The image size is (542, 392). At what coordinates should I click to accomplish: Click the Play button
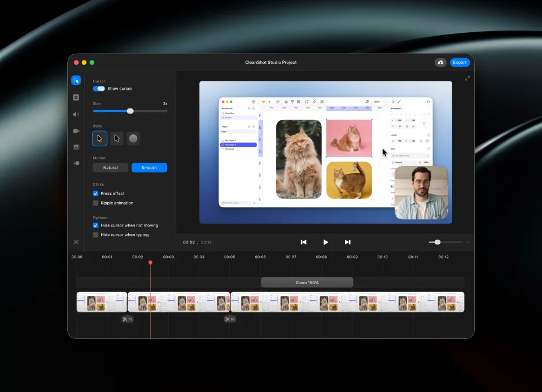326,242
